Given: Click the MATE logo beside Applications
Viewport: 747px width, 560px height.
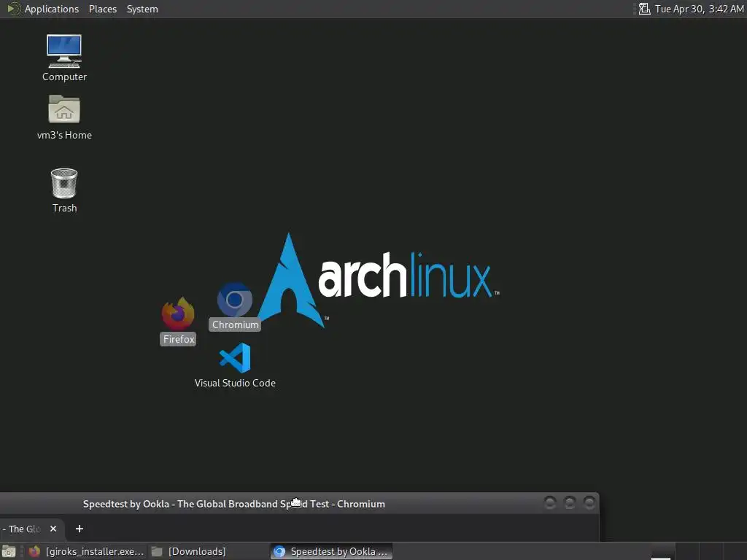Looking at the screenshot, I should tap(13, 9).
